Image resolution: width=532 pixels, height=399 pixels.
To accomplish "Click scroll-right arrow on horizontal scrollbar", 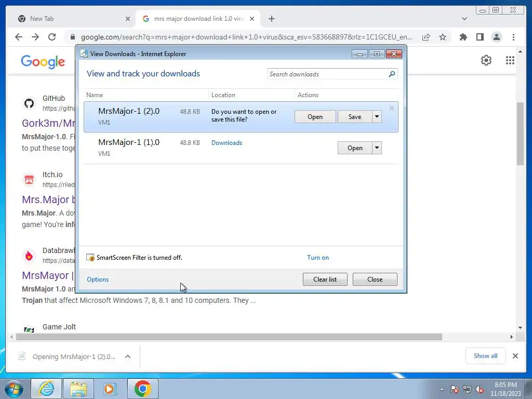I will click(512, 337).
